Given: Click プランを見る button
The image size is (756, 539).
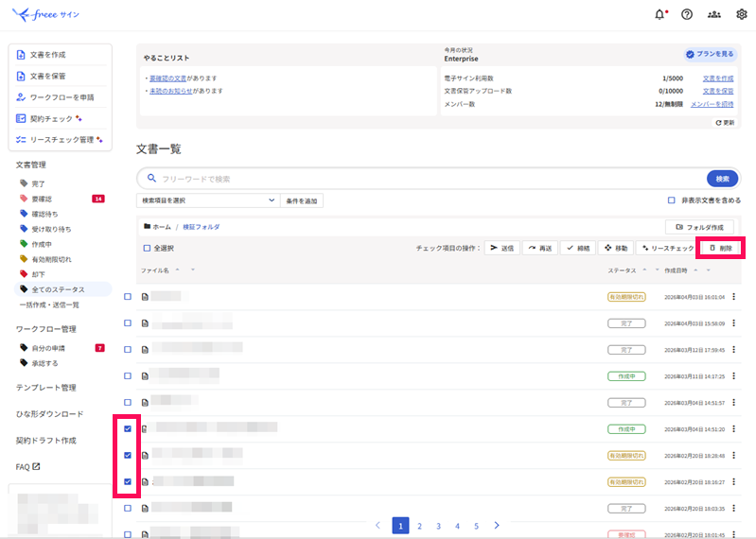Looking at the screenshot, I should pyautogui.click(x=710, y=54).
